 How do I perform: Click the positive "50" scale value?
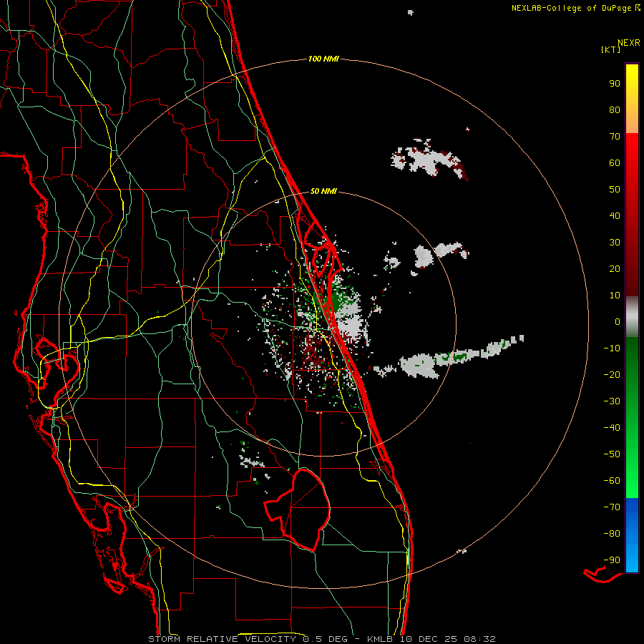[x=615, y=190]
